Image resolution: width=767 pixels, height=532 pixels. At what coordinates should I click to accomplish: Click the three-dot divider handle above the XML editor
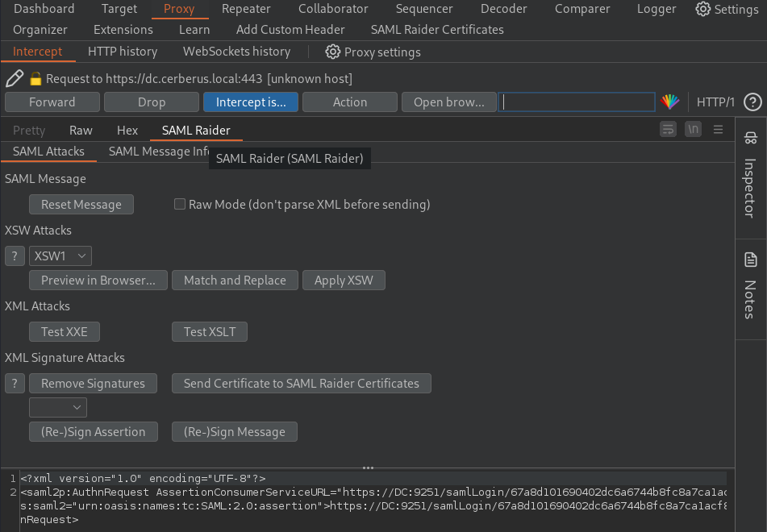368,468
